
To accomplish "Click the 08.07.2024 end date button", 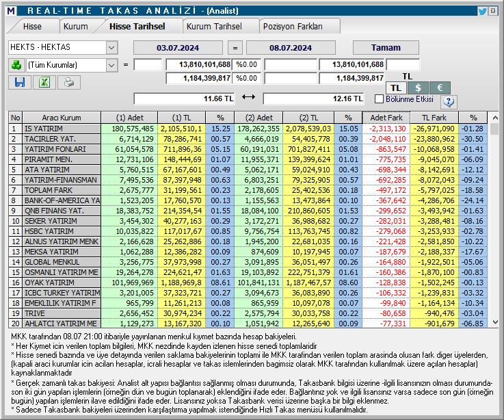I will coord(291,48).
